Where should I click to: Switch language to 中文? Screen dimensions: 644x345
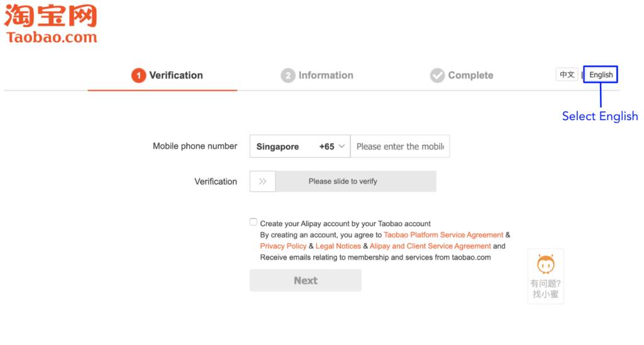(x=567, y=75)
